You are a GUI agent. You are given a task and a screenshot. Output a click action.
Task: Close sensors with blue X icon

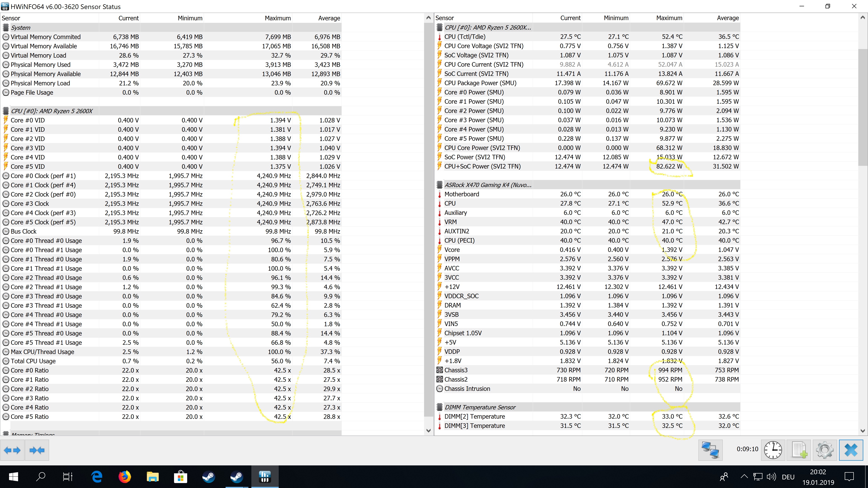(x=851, y=450)
